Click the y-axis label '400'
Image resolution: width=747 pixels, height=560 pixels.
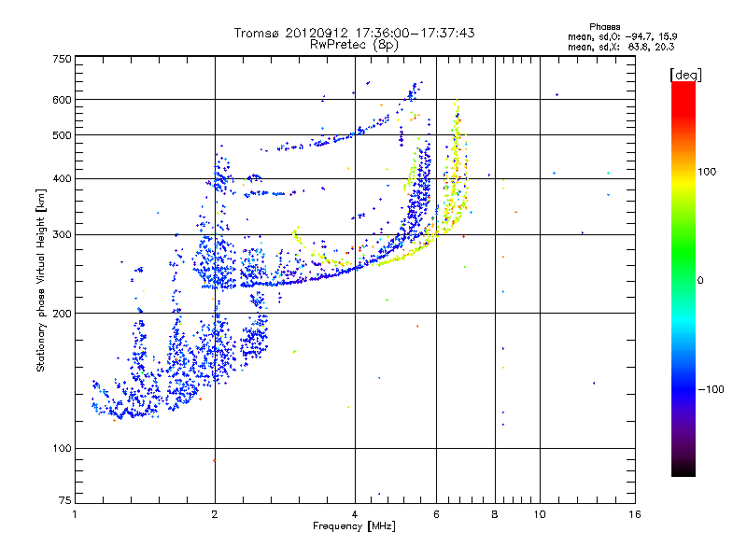point(62,178)
